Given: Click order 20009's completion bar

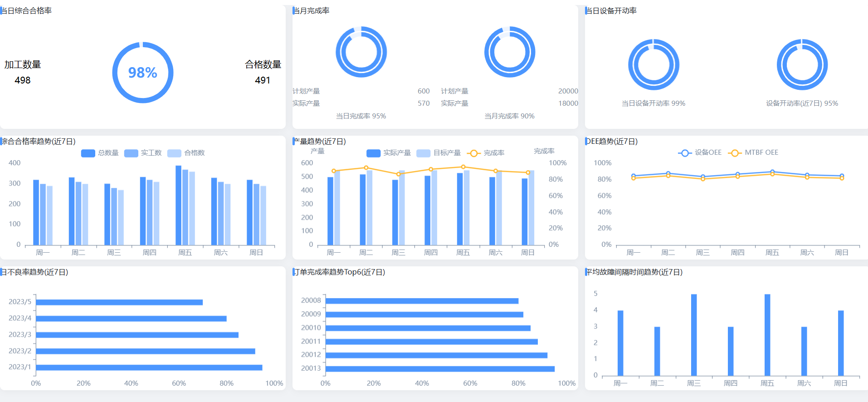Looking at the screenshot, I should [x=424, y=314].
